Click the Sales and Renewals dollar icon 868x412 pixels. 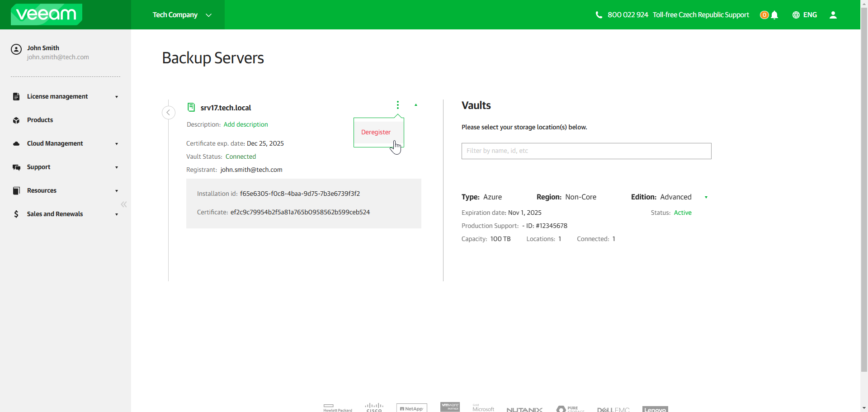[x=16, y=214]
